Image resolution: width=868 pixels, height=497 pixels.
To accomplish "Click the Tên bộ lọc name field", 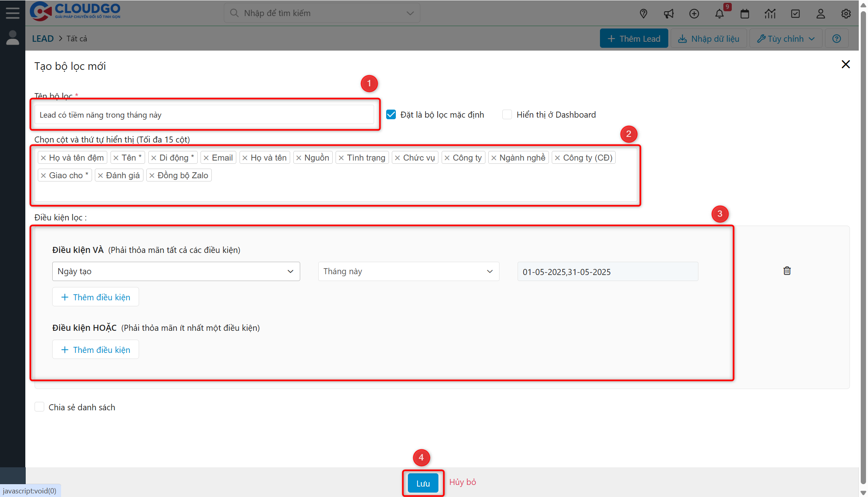I will click(204, 115).
